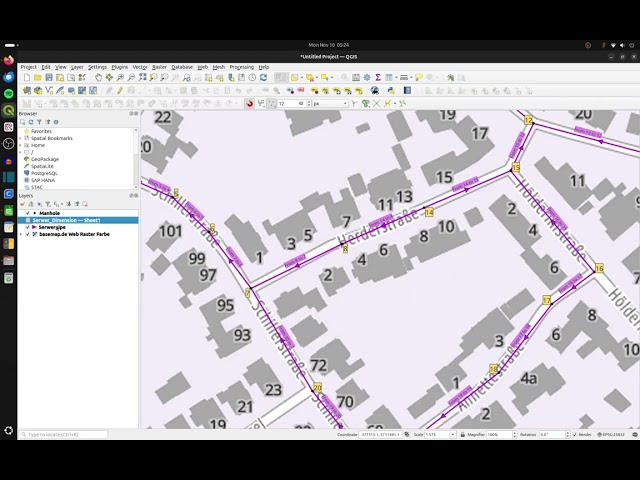Click the EPSG:25832 CRS button
640x480 pixels.
tap(611, 435)
